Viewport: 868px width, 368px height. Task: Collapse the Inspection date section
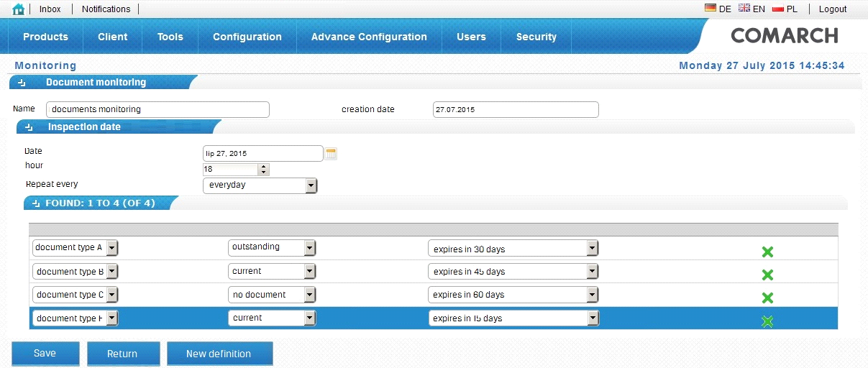29,127
